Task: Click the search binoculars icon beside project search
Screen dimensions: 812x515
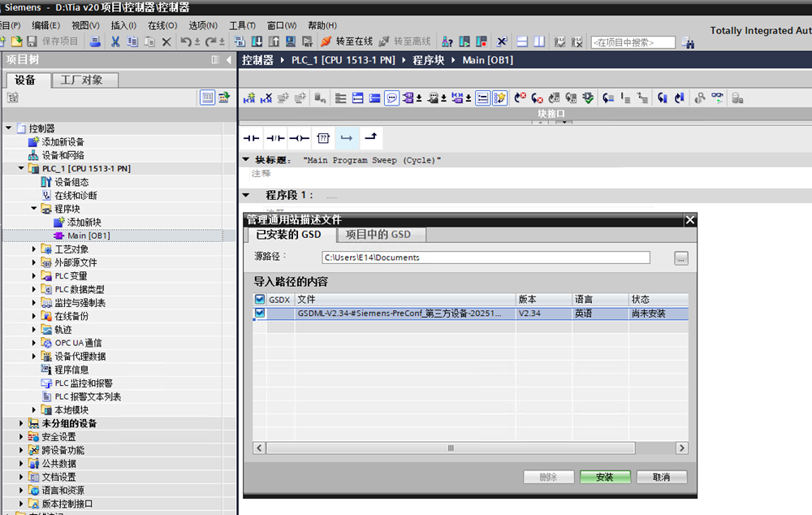Action: point(688,42)
